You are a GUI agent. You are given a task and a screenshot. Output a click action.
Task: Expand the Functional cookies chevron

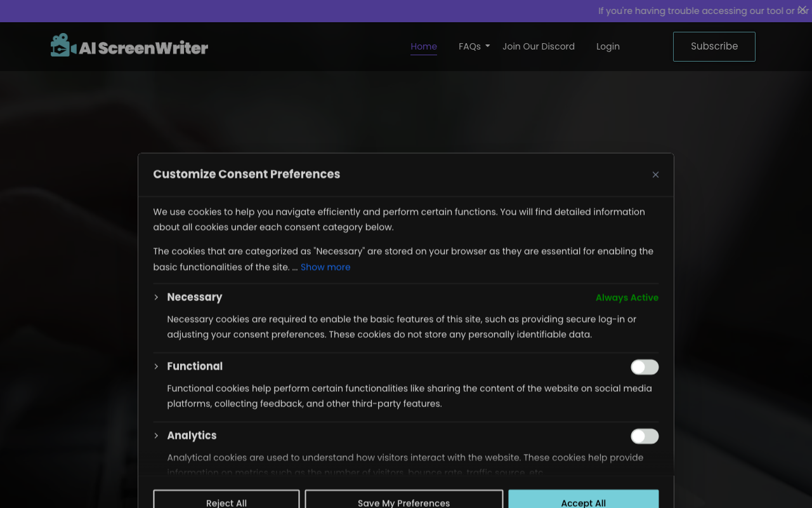point(156,366)
